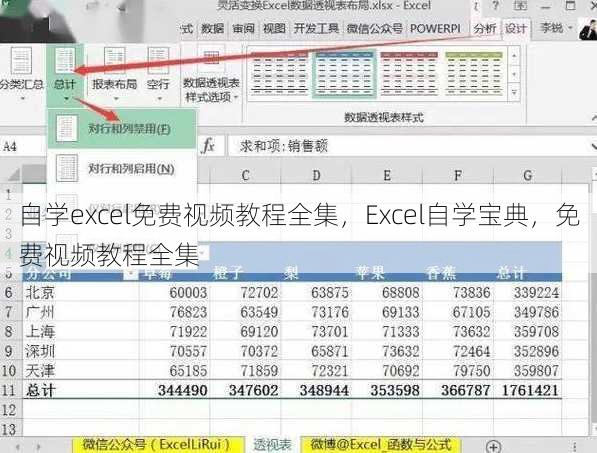
Task: Open the 分类汇总 subtotals button
Action: pos(21,73)
